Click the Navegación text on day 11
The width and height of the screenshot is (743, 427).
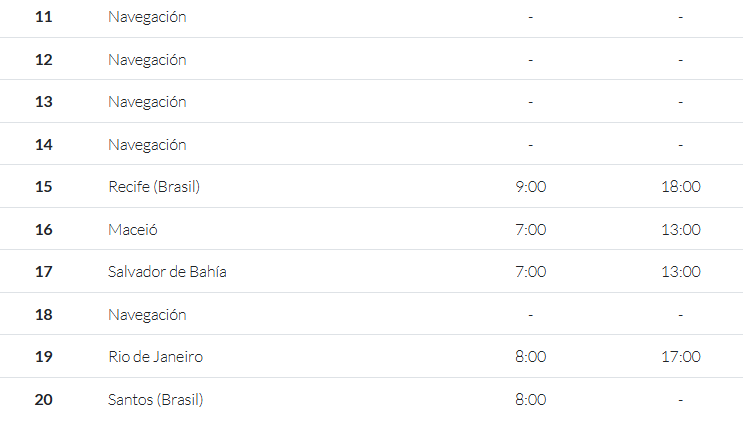click(x=147, y=17)
